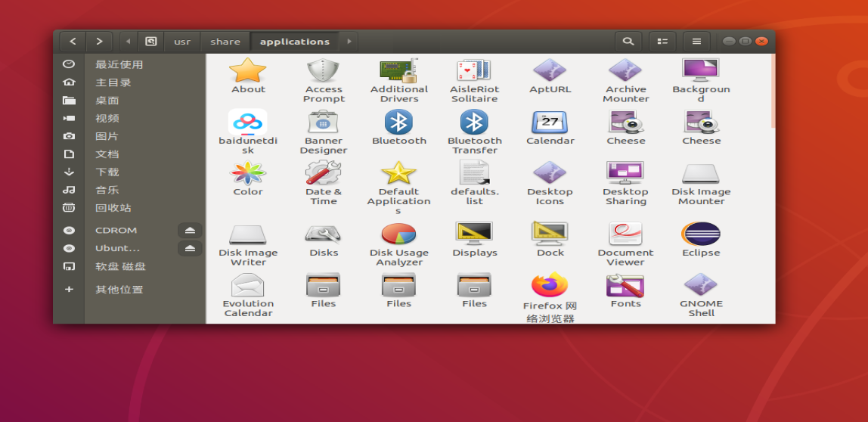
Task: Open Desktop Icons entry
Action: pyautogui.click(x=550, y=172)
